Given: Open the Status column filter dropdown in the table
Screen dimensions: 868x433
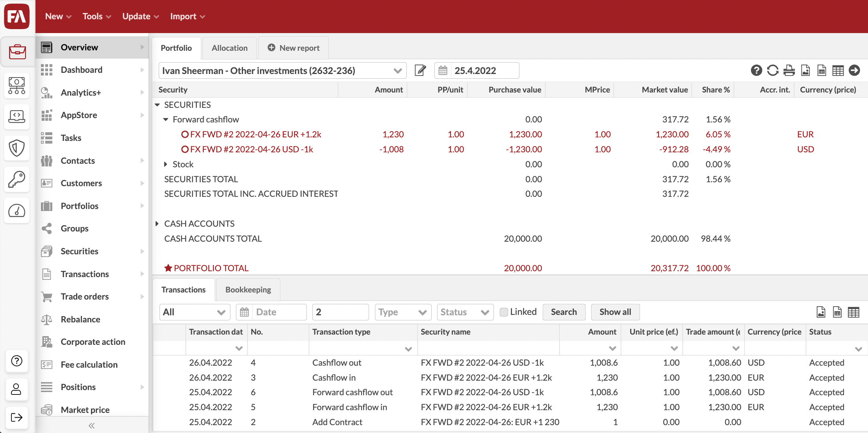Looking at the screenshot, I should (x=859, y=349).
